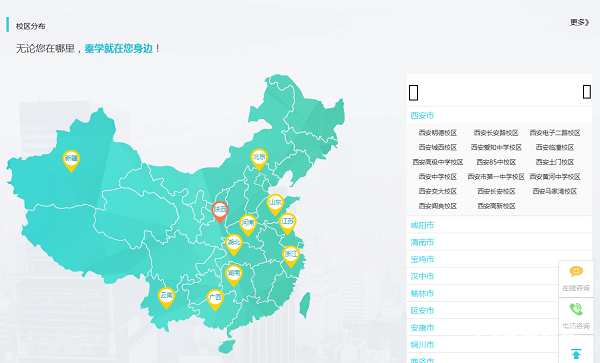The height and width of the screenshot is (363, 600).
Task: Select 西安中学校区 campus
Action: click(437, 177)
